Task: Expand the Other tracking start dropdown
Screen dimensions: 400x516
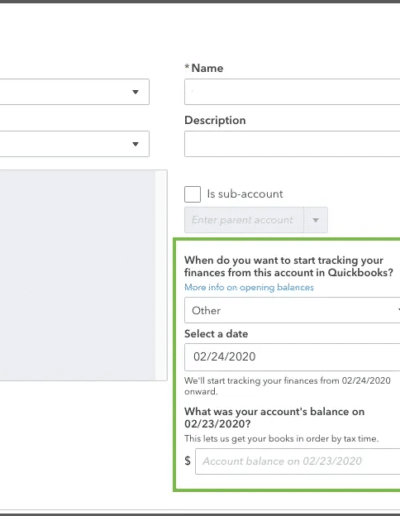Action: pyautogui.click(x=292, y=310)
